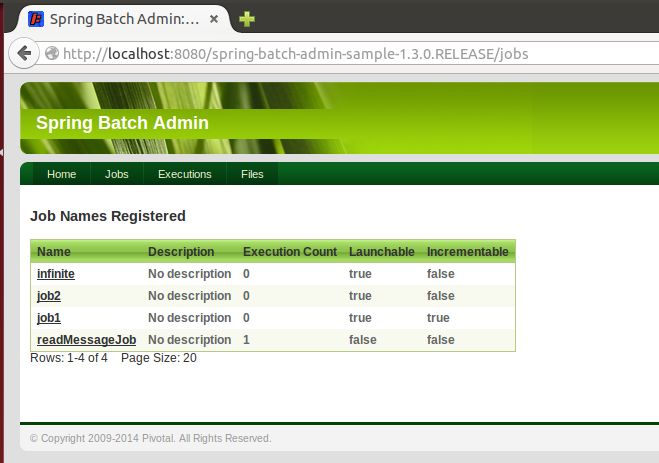Click execution count 0 for infinite
This screenshot has height=463, width=659.
[246, 274]
